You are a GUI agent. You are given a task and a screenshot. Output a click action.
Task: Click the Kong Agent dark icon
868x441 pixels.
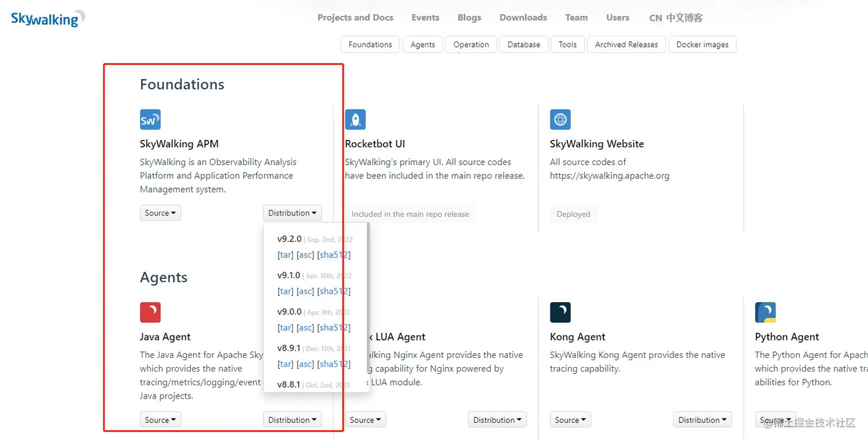pyautogui.click(x=560, y=313)
